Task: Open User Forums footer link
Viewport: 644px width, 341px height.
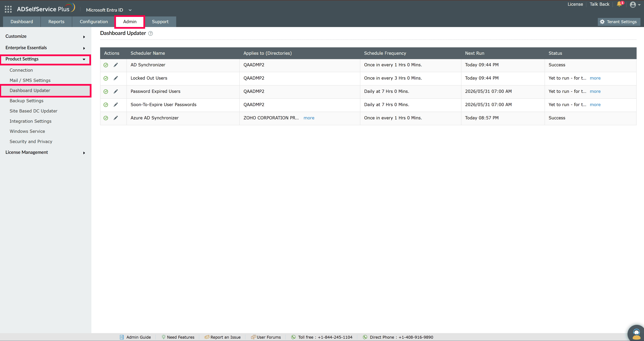Action: 266,337
